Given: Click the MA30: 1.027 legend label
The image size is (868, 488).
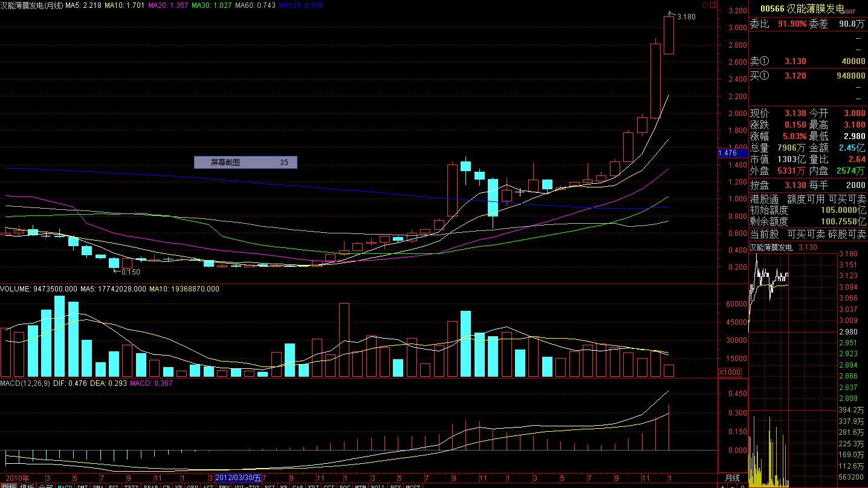Looking at the screenshot, I should click(x=211, y=5).
